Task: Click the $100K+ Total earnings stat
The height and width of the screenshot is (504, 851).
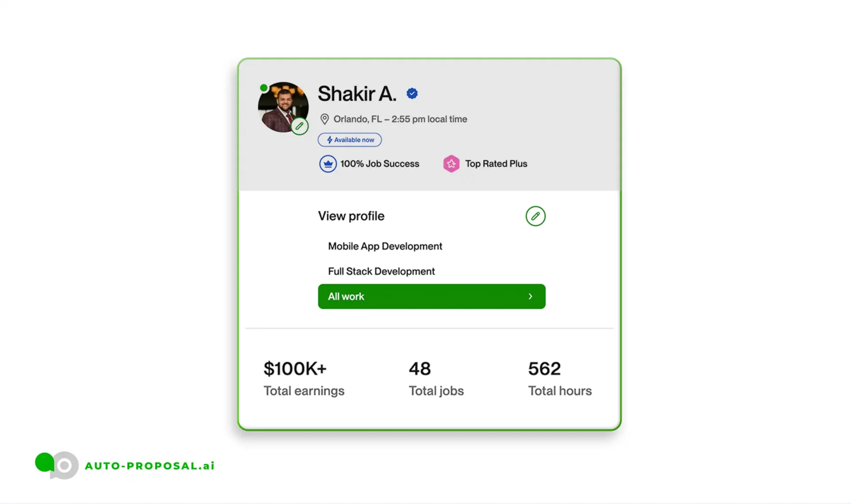Action: [304, 379]
